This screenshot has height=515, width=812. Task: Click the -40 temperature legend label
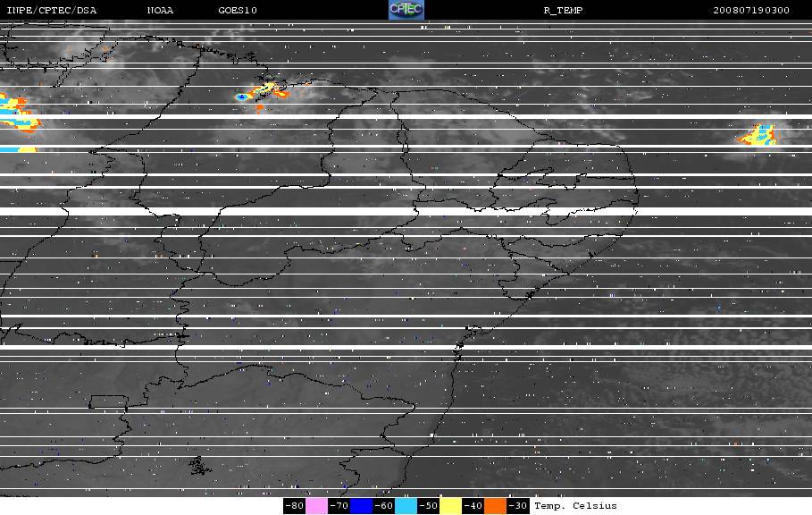[473, 506]
